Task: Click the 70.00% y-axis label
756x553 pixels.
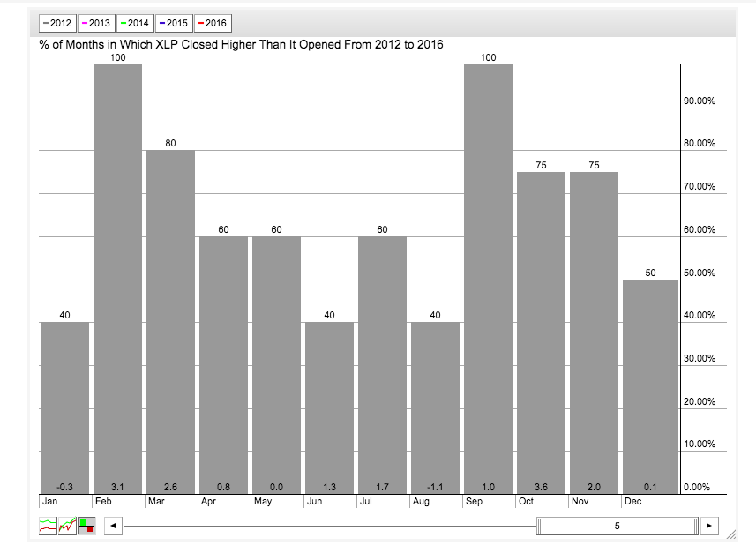Action: click(700, 187)
